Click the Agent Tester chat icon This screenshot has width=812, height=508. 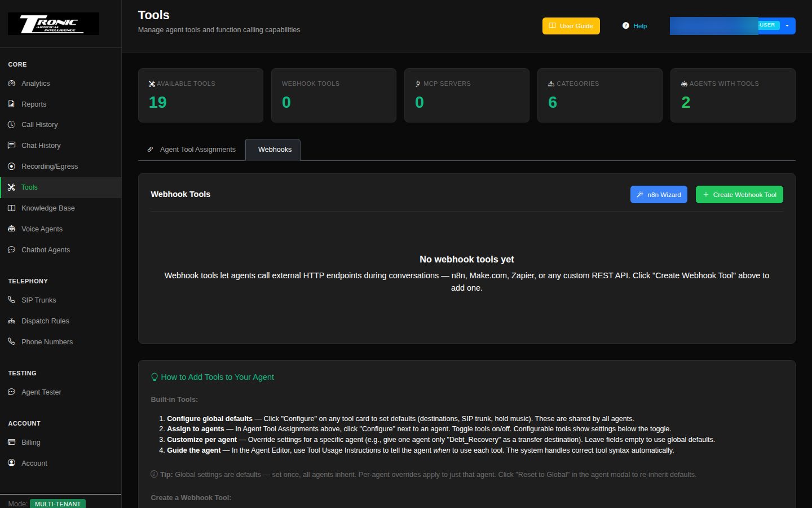coord(11,392)
